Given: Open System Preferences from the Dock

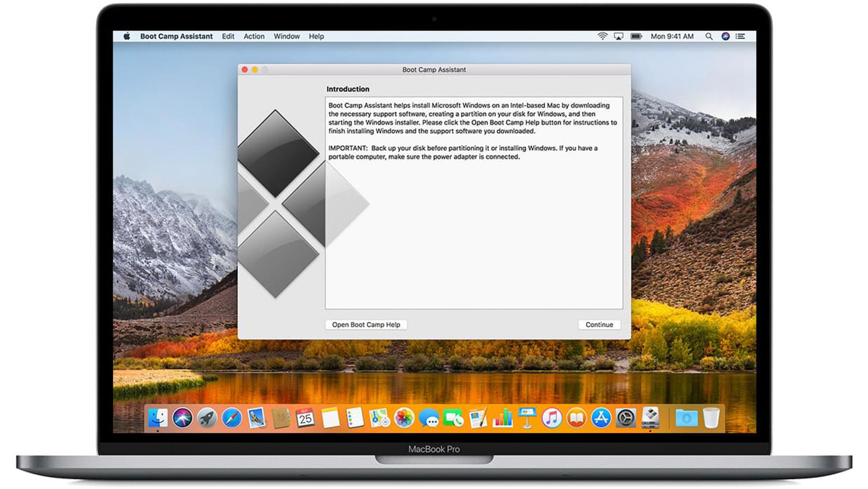Looking at the screenshot, I should click(x=624, y=418).
